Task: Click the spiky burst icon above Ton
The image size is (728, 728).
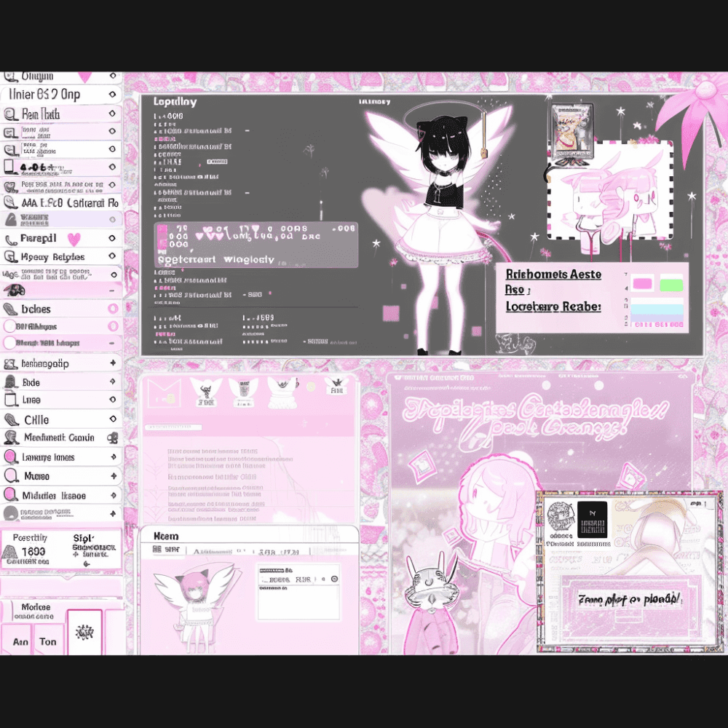Action: (x=84, y=633)
